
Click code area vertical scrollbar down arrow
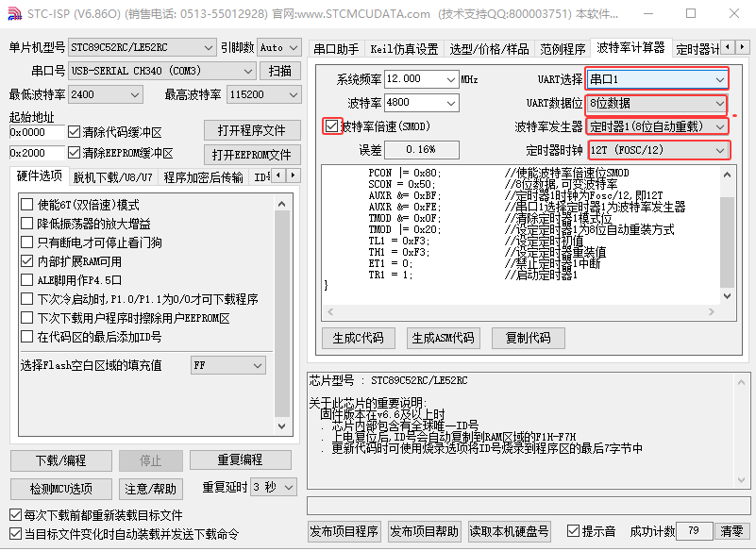(727, 296)
